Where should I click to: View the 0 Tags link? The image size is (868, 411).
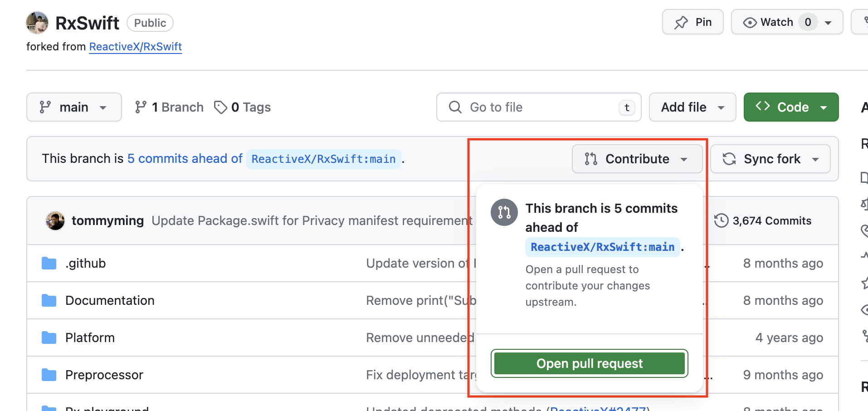tap(242, 107)
